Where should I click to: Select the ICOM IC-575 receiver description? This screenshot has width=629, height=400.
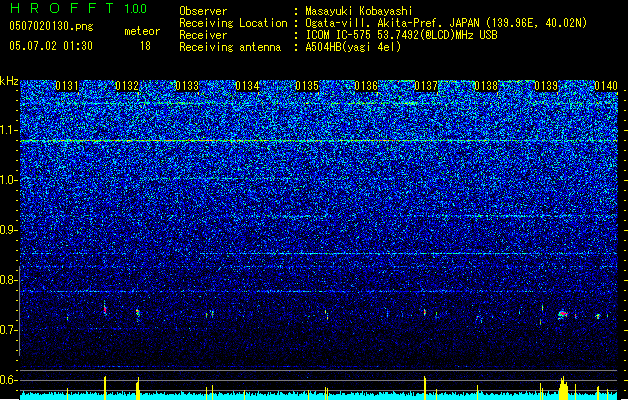click(x=401, y=35)
